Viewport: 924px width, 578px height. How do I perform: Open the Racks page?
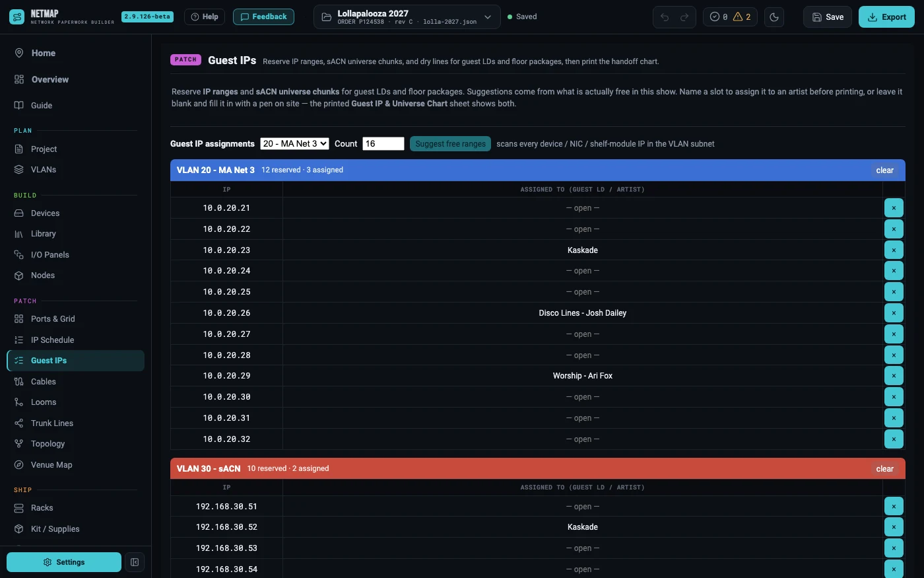(x=75, y=508)
